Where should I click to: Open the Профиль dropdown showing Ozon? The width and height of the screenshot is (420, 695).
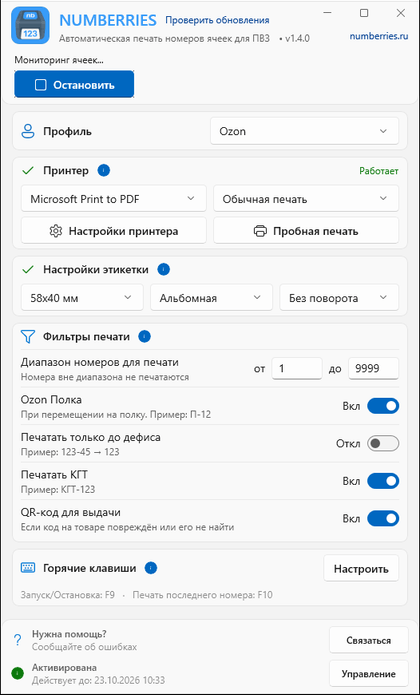point(304,131)
